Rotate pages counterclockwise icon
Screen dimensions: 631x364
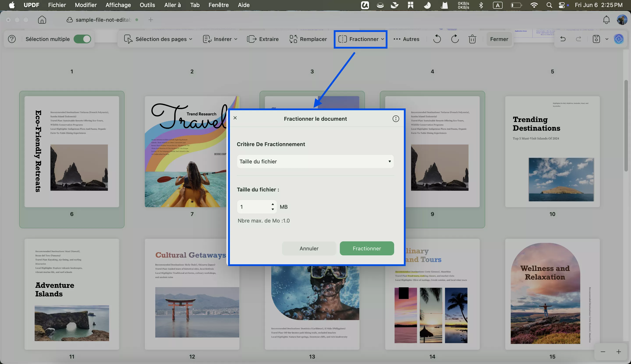click(437, 39)
